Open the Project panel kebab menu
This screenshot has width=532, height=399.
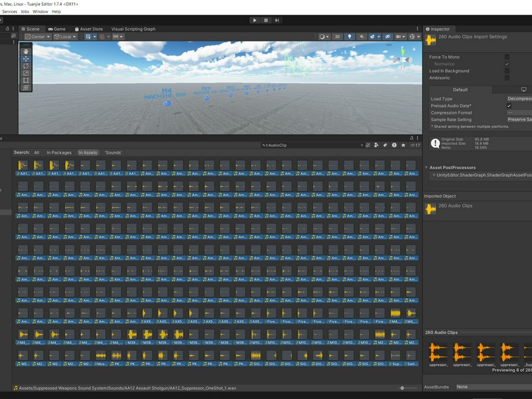point(418,138)
